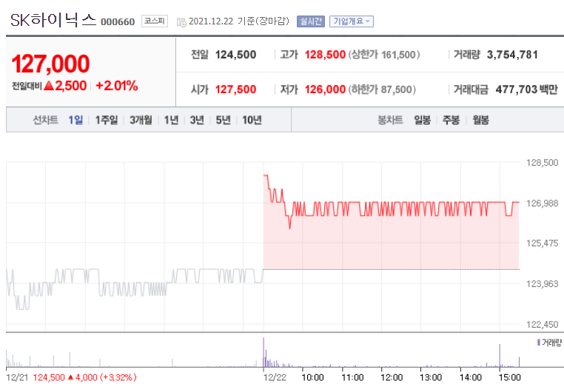Click the 고가 value 128,500
This screenshot has height=392, width=564.
(x=325, y=55)
